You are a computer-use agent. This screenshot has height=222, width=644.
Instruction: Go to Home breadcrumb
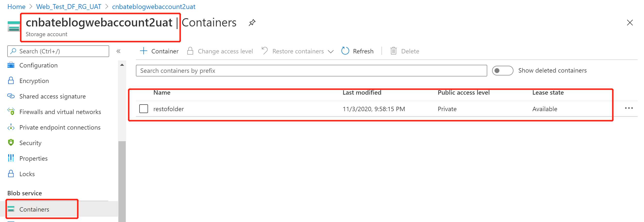tap(16, 7)
